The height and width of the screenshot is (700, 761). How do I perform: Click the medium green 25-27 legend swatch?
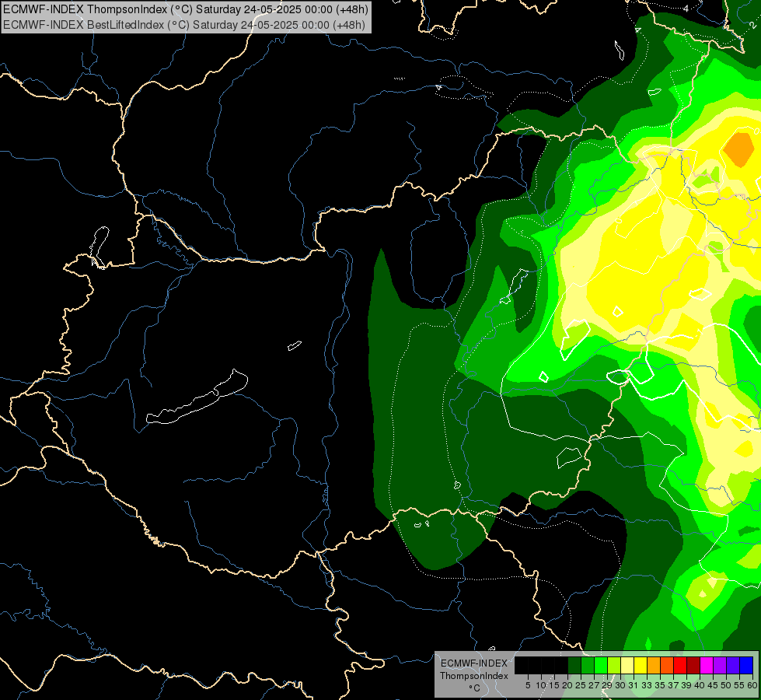(588, 665)
